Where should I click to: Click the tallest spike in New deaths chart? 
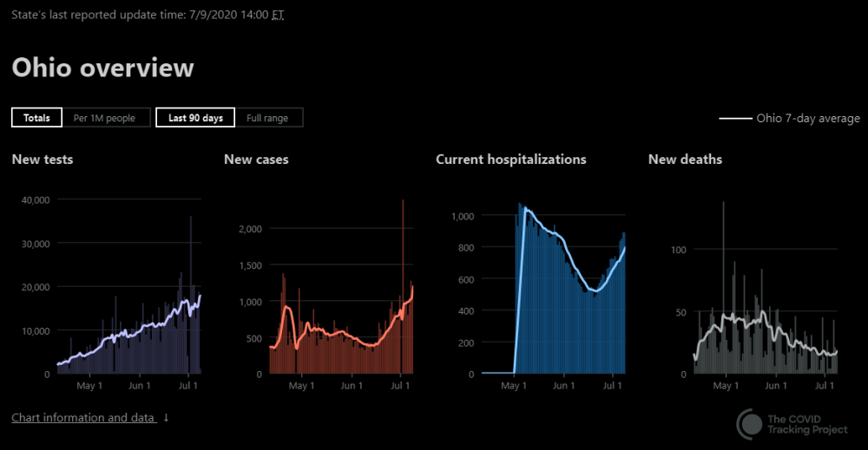pyautogui.click(x=724, y=288)
